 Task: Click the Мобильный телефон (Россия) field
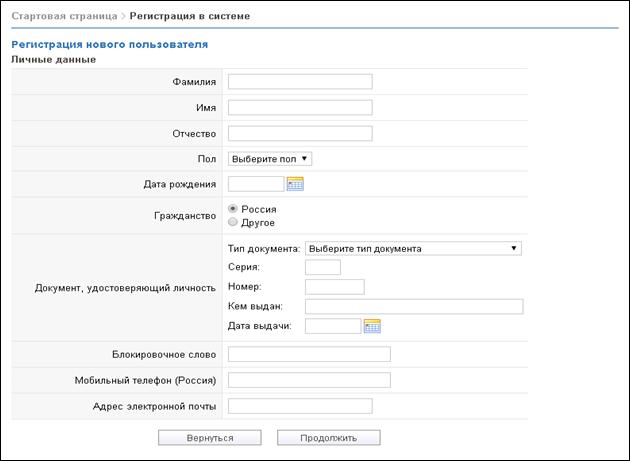309,380
